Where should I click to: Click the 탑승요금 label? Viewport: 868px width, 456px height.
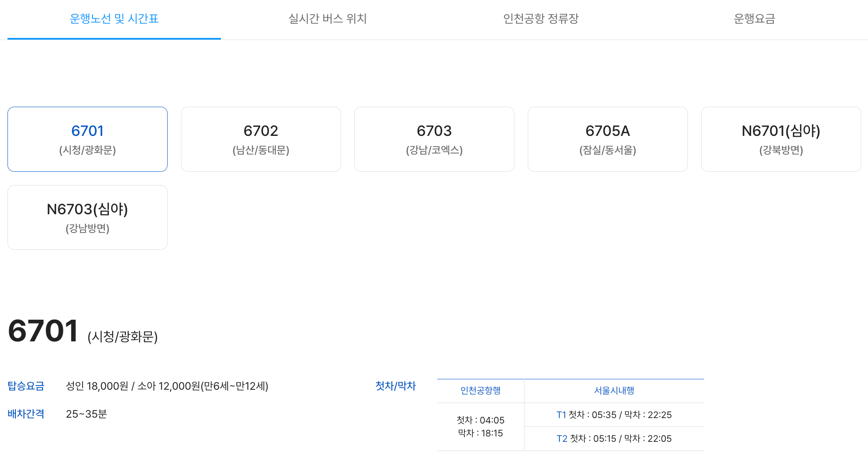(x=26, y=386)
